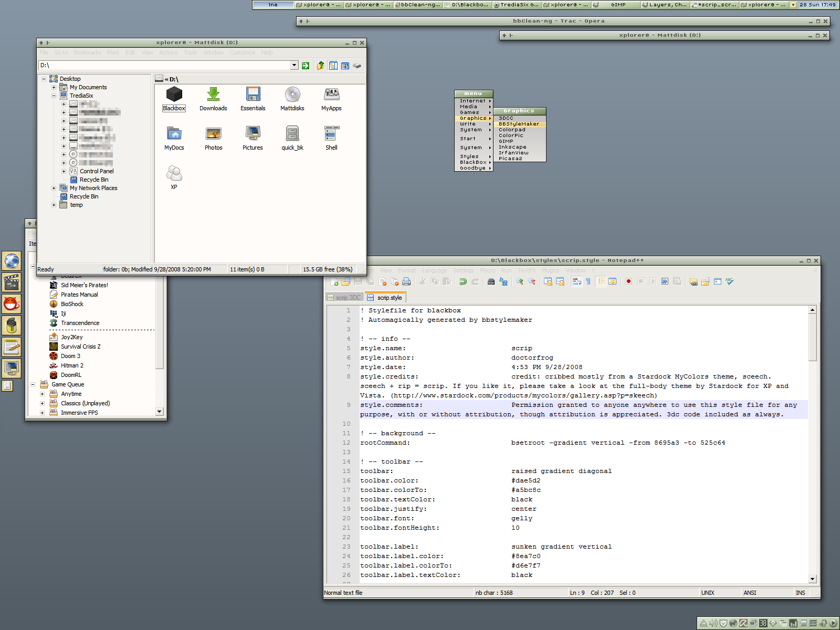Launch Inkscape from Graphics submenu
840x630 pixels.
(519, 147)
